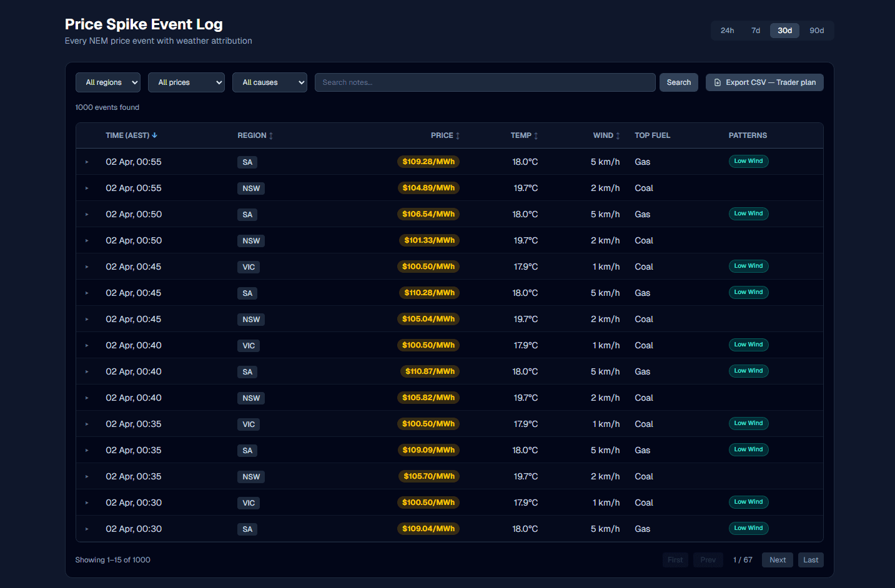895x588 pixels.
Task: Sort by Wind column header
Action: (x=606, y=135)
